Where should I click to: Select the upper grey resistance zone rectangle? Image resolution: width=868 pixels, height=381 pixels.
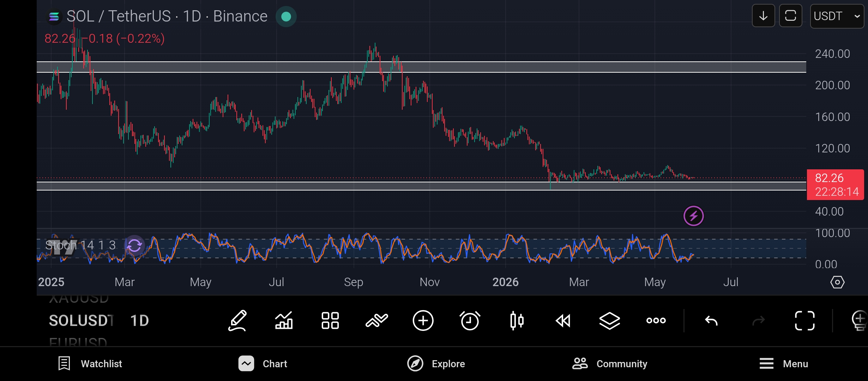(x=421, y=67)
